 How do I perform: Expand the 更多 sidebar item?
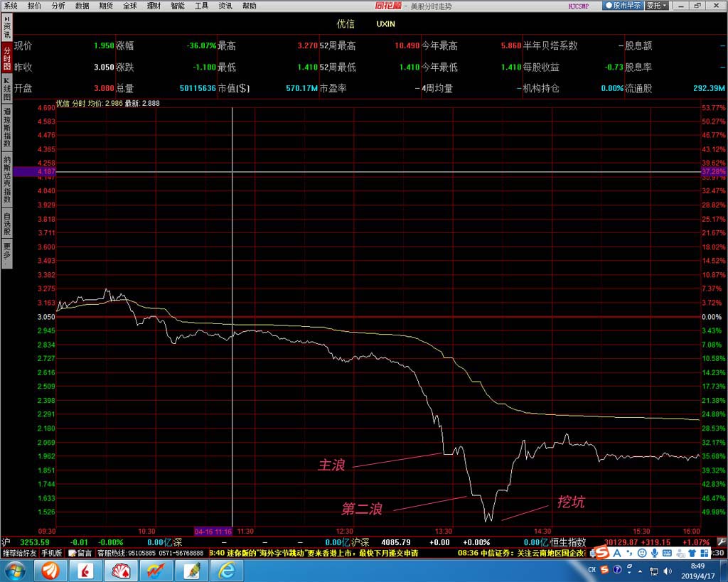pyautogui.click(x=7, y=253)
